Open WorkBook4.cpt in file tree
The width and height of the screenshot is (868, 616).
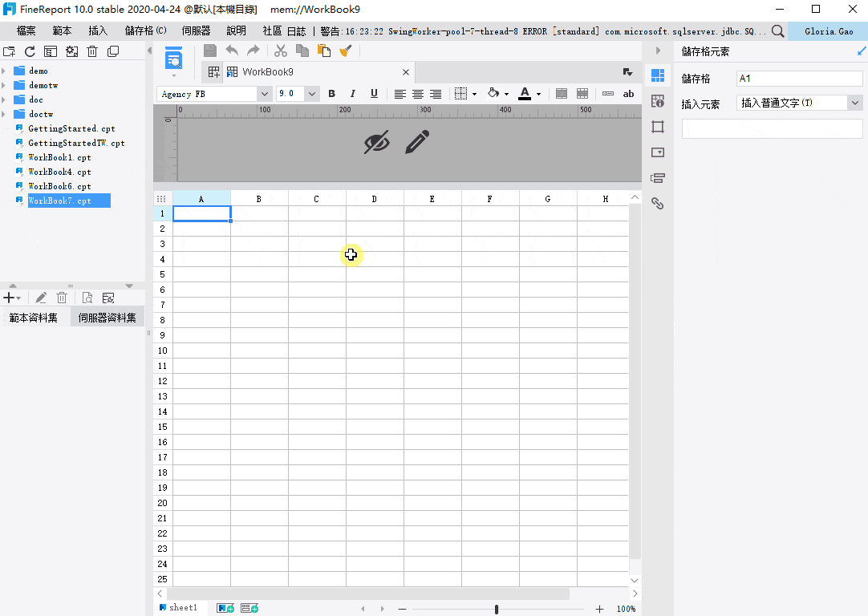coord(59,172)
